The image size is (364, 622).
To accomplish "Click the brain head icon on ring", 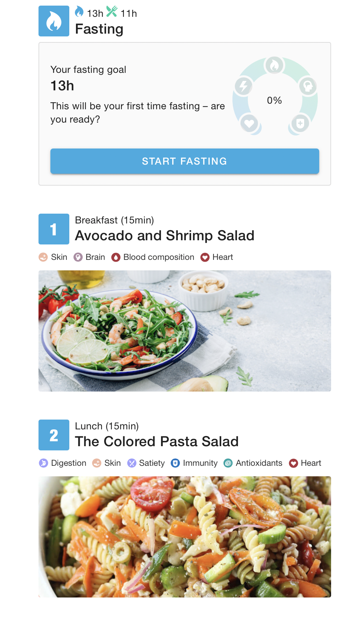I will pos(308,86).
